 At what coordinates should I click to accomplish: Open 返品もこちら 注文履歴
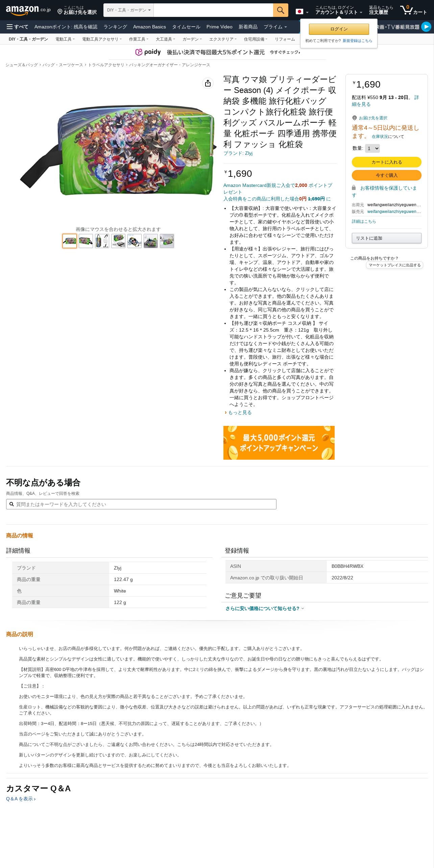[381, 10]
